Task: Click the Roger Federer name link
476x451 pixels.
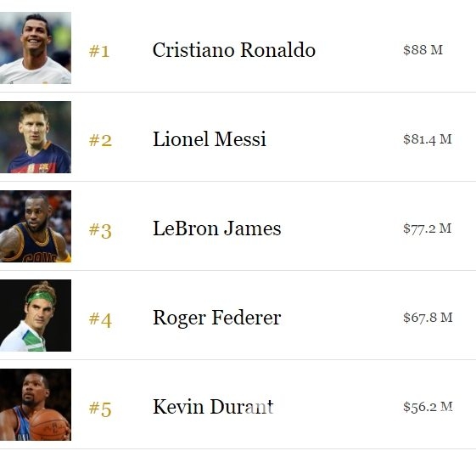Action: [216, 319]
